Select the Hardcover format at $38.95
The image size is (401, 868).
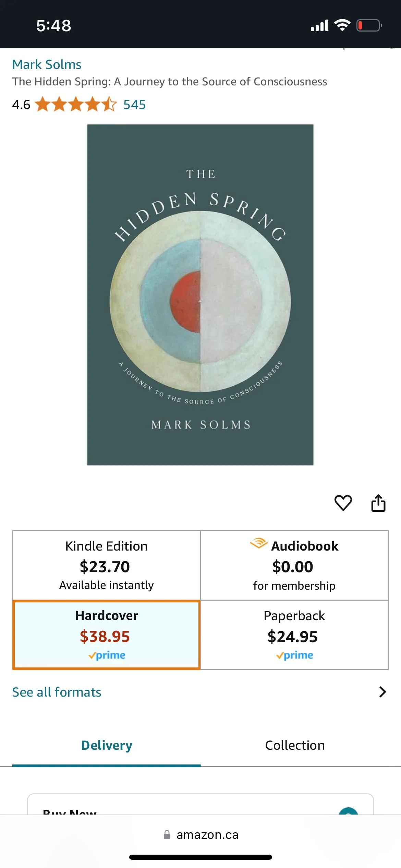(x=107, y=635)
